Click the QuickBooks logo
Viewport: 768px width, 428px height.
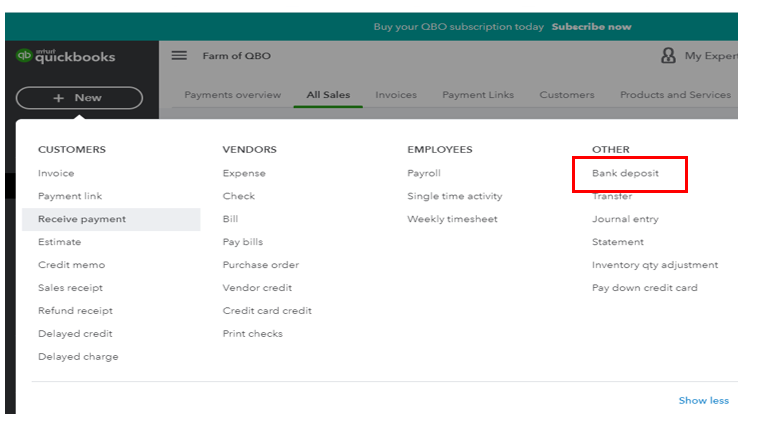point(66,56)
